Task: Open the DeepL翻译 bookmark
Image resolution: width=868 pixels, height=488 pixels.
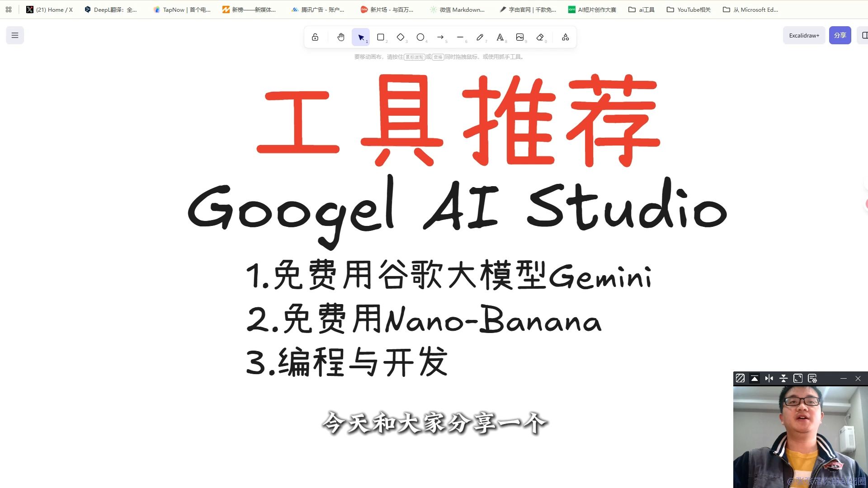Action: 111,9
